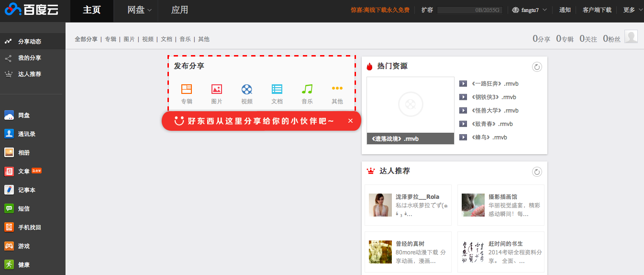This screenshot has height=275, width=644.
Task: Refresh the 达人推荐 panel
Action: [537, 172]
